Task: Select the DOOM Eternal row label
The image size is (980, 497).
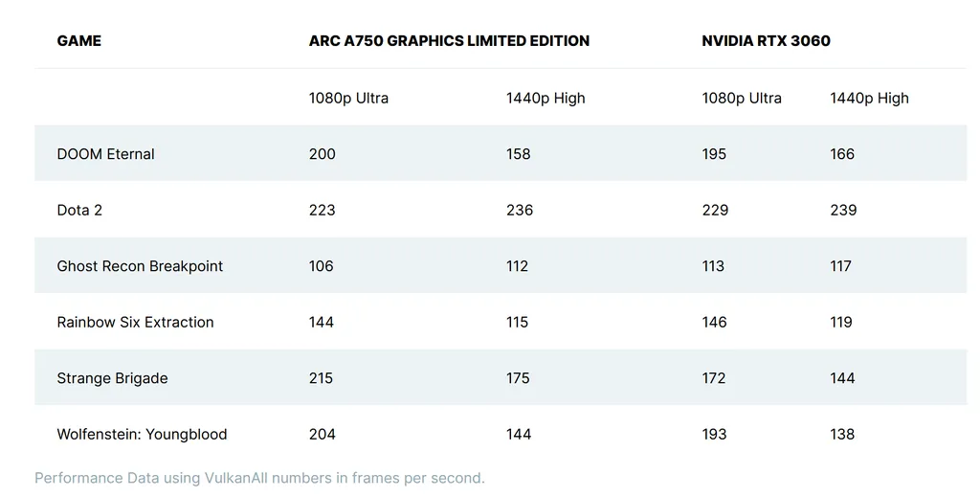Action: [x=105, y=154]
